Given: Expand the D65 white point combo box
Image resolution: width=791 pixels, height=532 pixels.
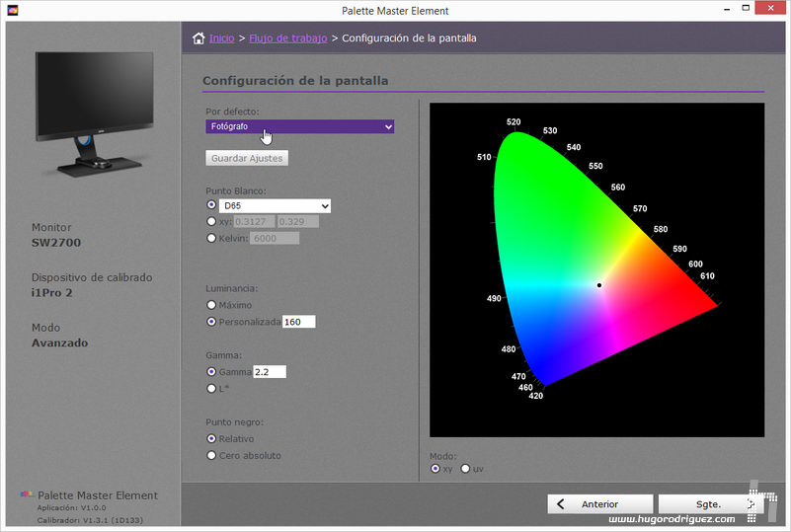Looking at the screenshot, I should [x=275, y=205].
